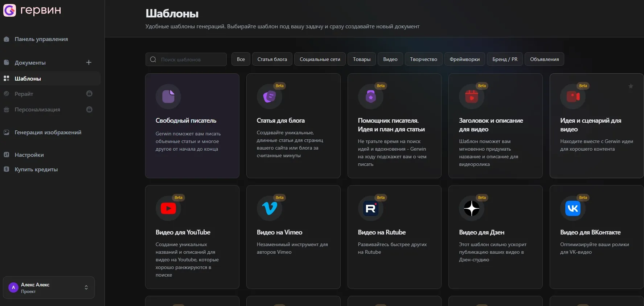Favorite the Идея и сценарий template star
644x306 pixels.
[x=631, y=86]
